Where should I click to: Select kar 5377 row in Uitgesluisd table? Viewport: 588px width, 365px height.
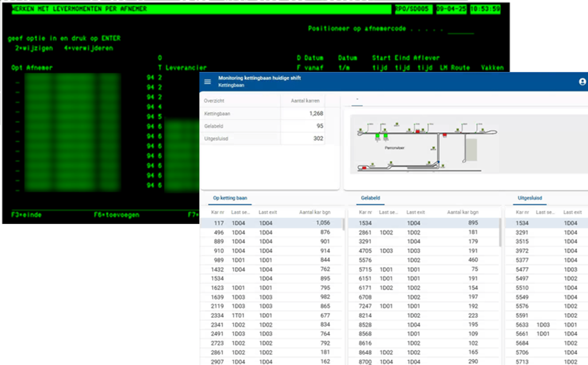coord(547,260)
